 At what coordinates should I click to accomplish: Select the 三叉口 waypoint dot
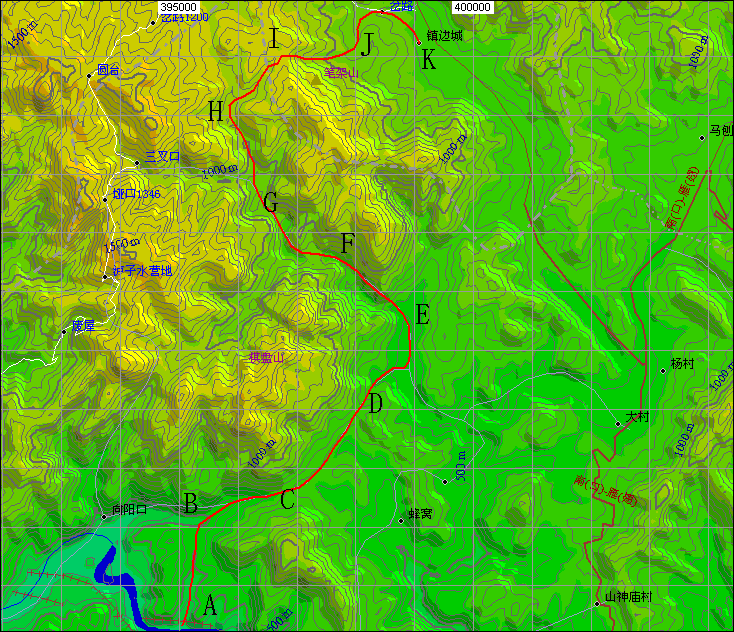(137, 162)
